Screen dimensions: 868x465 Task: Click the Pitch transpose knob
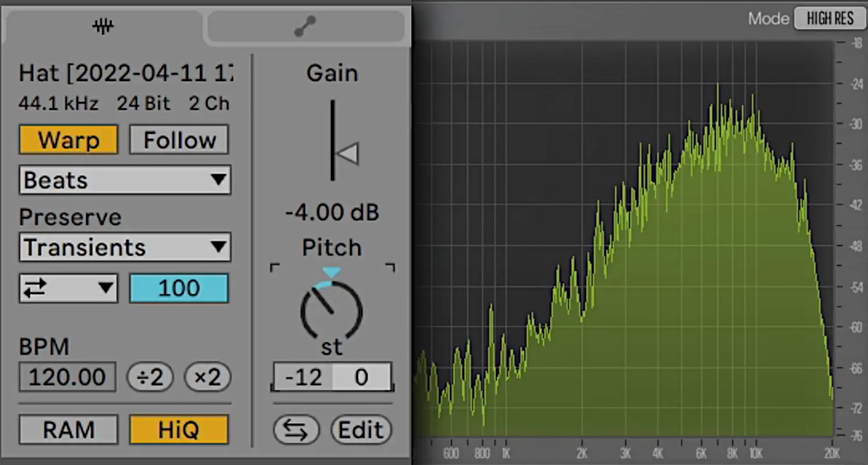332,310
